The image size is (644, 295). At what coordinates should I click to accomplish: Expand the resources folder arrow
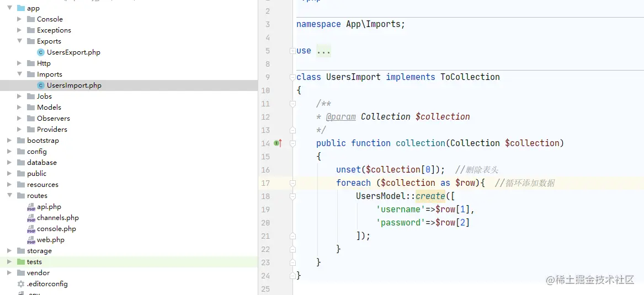click(x=9, y=185)
